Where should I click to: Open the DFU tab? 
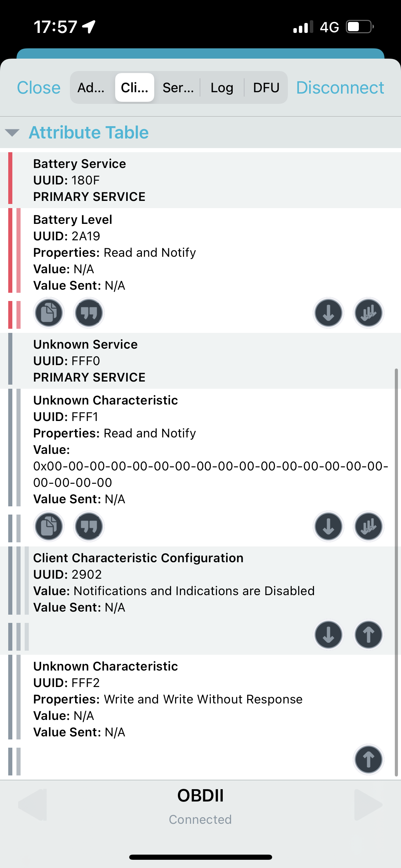coord(266,87)
